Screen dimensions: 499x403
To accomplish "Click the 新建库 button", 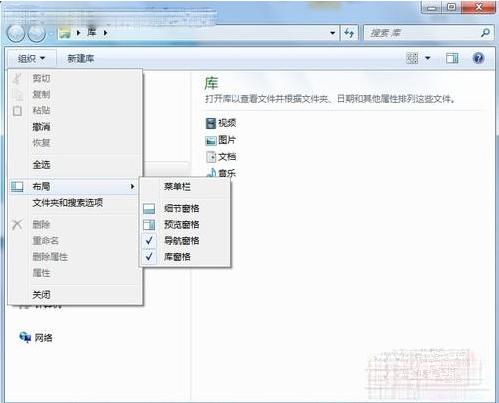I will [x=81, y=59].
